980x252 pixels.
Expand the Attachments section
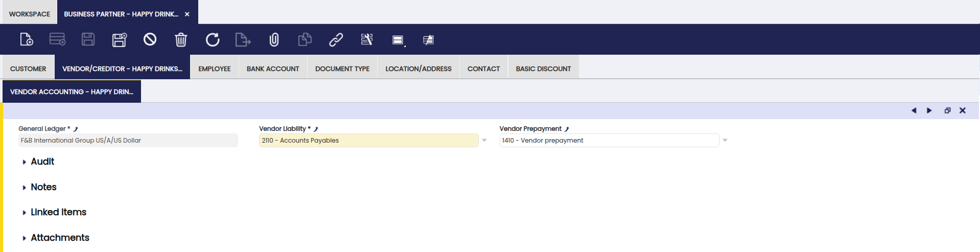click(60, 238)
